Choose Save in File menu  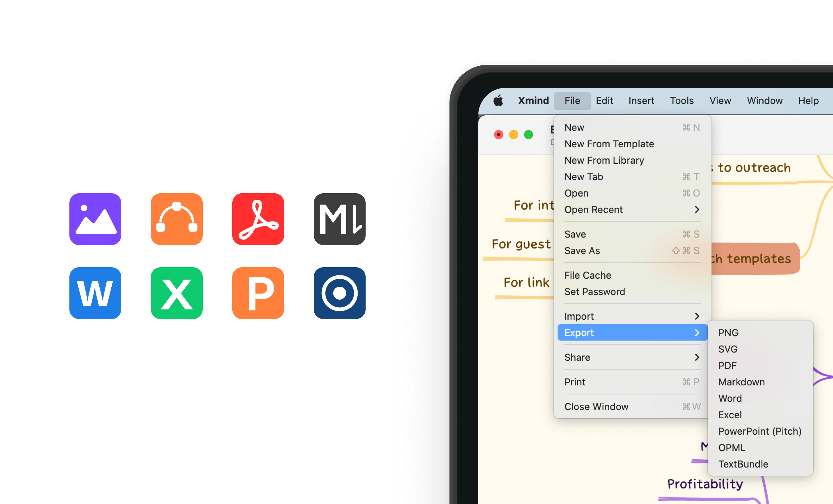pyautogui.click(x=632, y=234)
